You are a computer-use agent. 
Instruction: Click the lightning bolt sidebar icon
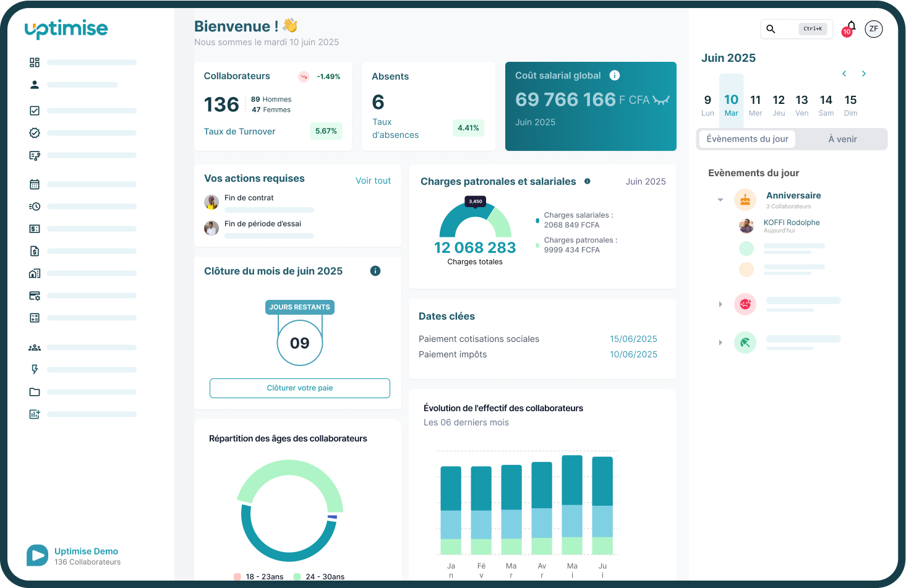point(35,369)
